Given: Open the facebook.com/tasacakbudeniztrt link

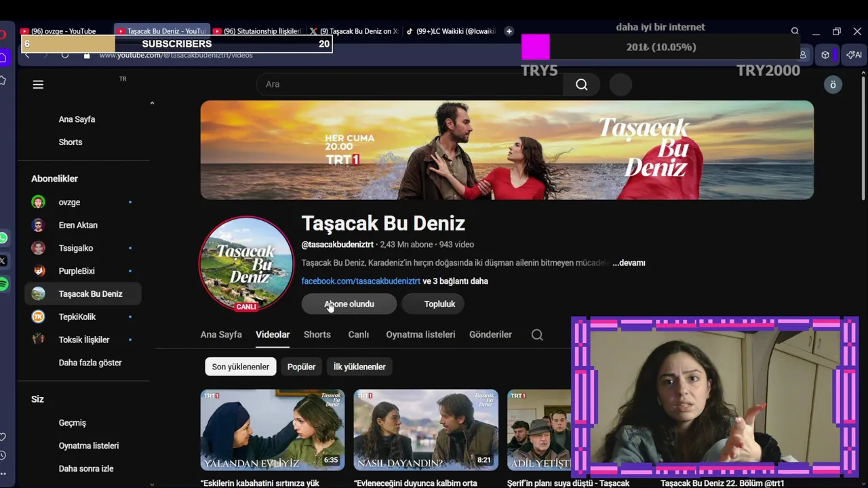Looking at the screenshot, I should (x=361, y=281).
